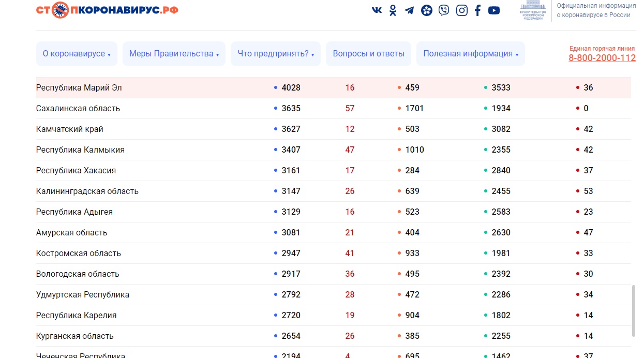Open the Facebook icon link
This screenshot has width=644, height=358.
pyautogui.click(x=477, y=10)
